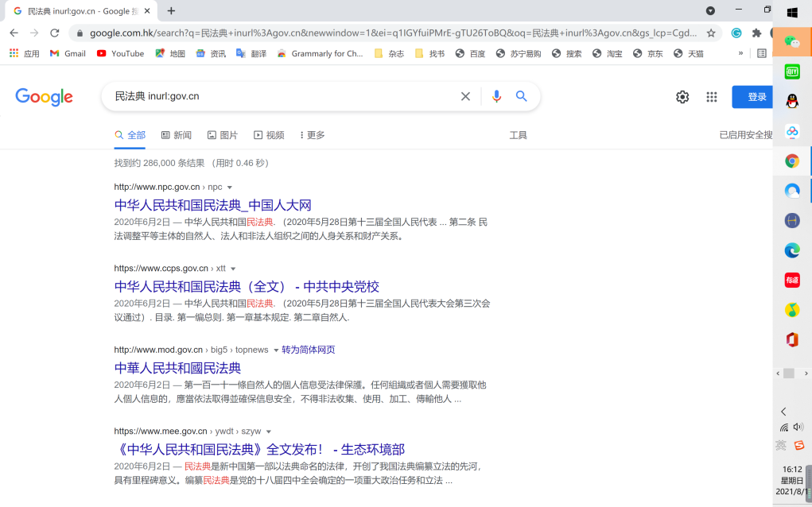The width and height of the screenshot is (812, 507).
Task: Open the 应用 apps bookmark
Action: (25, 53)
